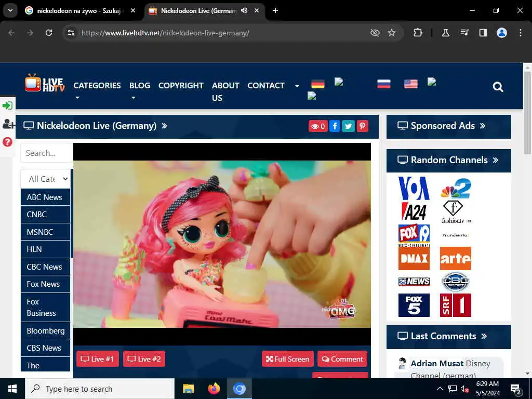This screenshot has height=399, width=532.
Task: Switch to Live #2 stream
Action: tap(144, 359)
